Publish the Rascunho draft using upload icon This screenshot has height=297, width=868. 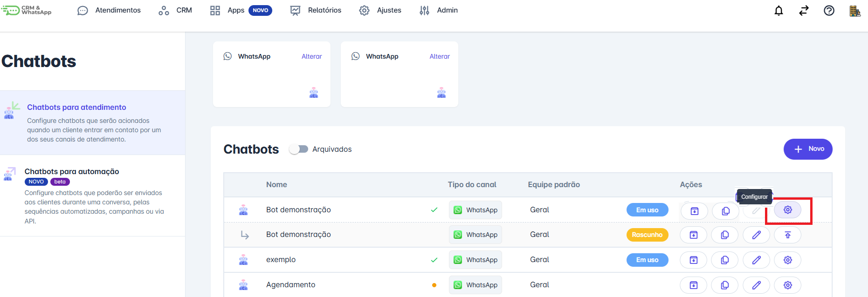click(787, 235)
